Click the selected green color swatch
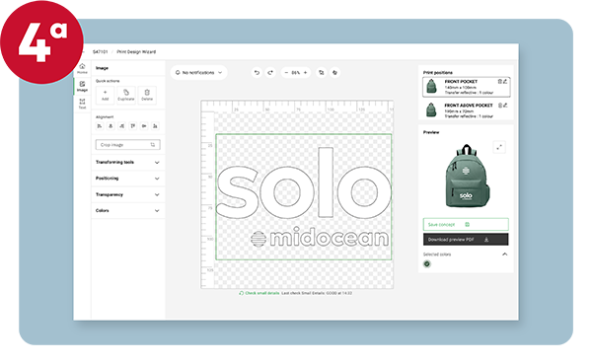 click(x=427, y=264)
